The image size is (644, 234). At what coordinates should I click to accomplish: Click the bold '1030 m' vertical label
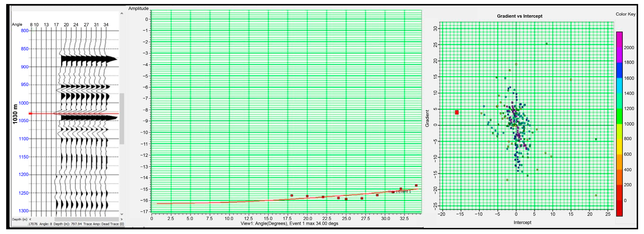click(x=15, y=114)
